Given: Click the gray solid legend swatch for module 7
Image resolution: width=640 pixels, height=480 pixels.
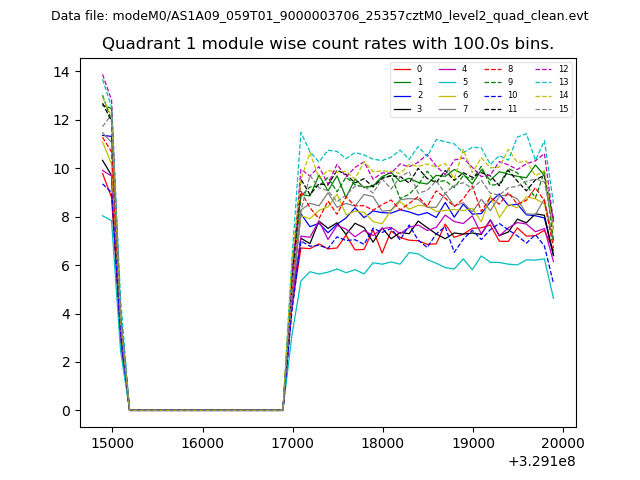Looking at the screenshot, I should pos(448,109).
